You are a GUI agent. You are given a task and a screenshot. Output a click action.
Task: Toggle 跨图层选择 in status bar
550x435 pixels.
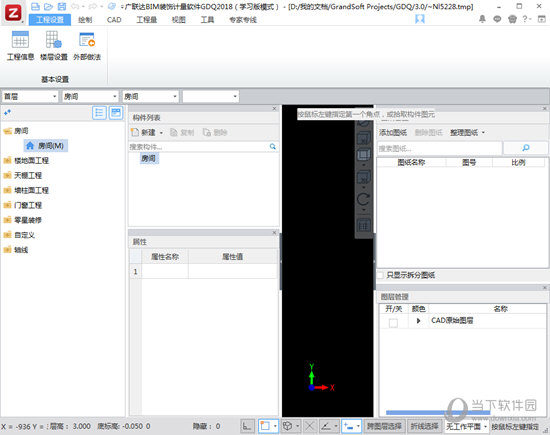coord(384,426)
